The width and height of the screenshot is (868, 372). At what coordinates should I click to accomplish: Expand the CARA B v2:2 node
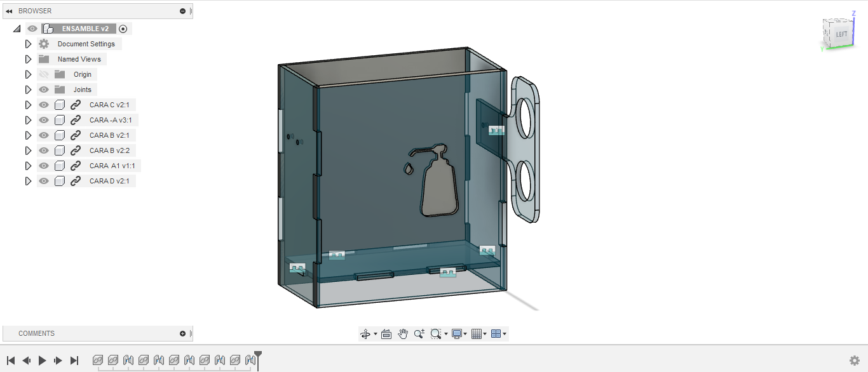tap(28, 150)
